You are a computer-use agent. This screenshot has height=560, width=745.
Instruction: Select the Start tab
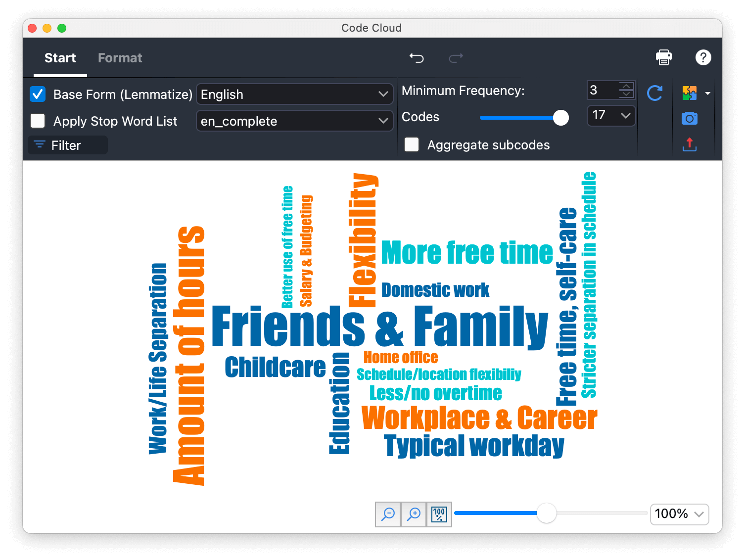click(x=60, y=58)
